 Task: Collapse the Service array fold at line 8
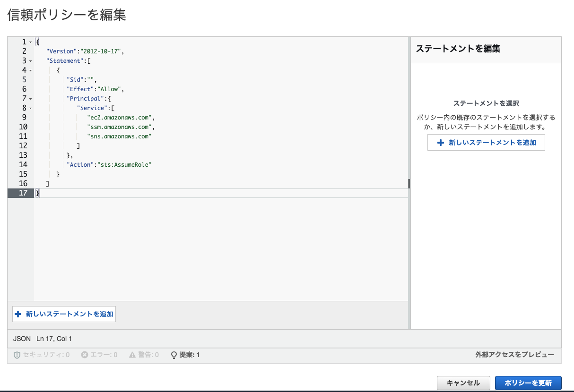31,108
